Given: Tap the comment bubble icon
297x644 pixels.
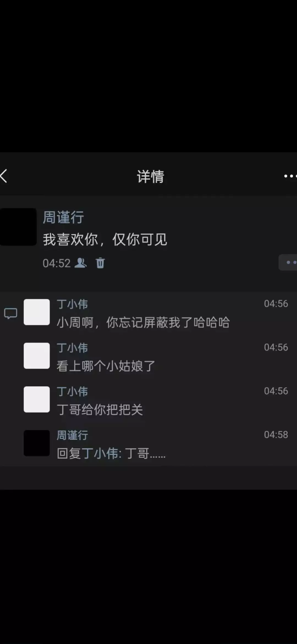Looking at the screenshot, I should [11, 313].
